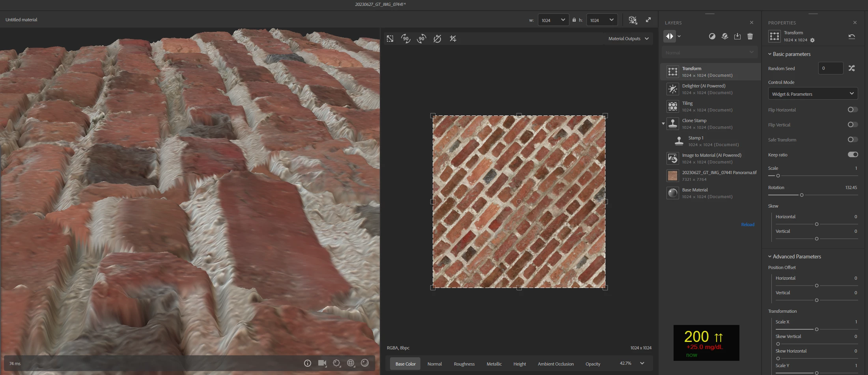Open the 2D view zoom percentage dropdown
The height and width of the screenshot is (375, 868).
pyautogui.click(x=632, y=363)
